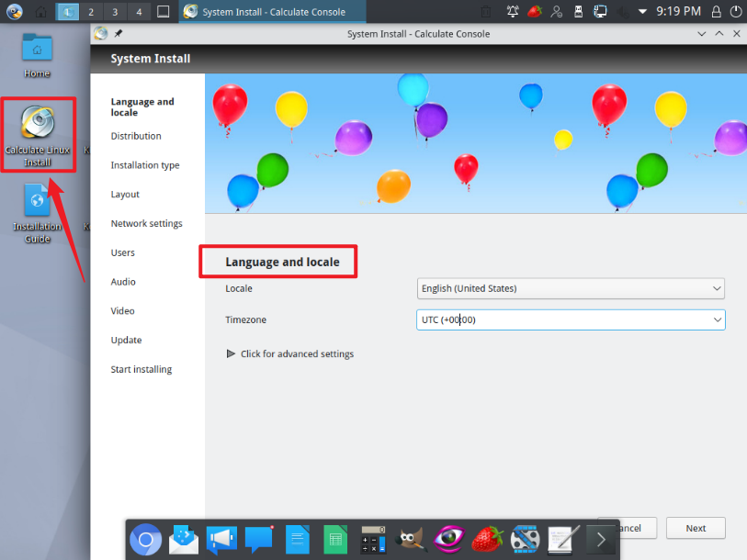Close the Calculate Console window
Screen dimensions: 747x560
(x=737, y=34)
